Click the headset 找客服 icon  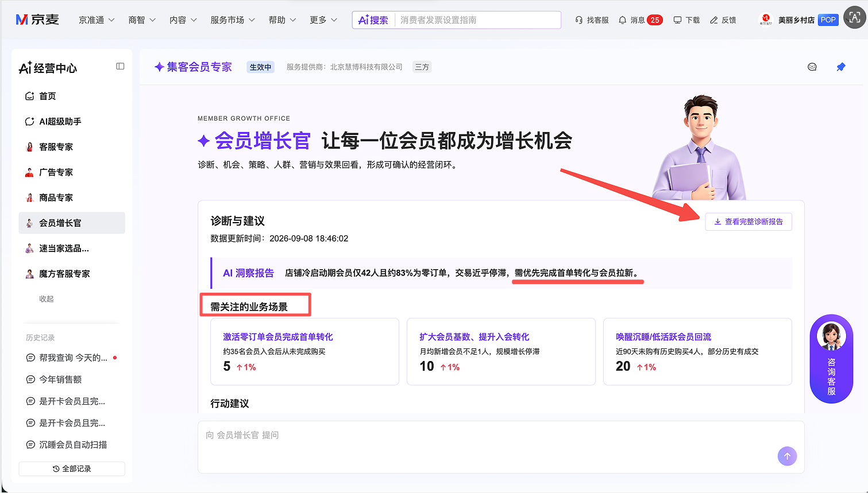pyautogui.click(x=579, y=20)
